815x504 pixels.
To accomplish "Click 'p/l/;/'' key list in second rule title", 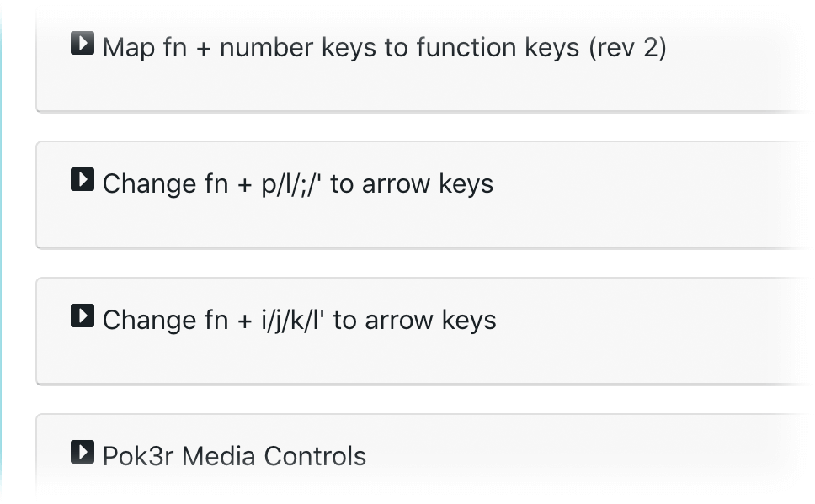I will [291, 185].
